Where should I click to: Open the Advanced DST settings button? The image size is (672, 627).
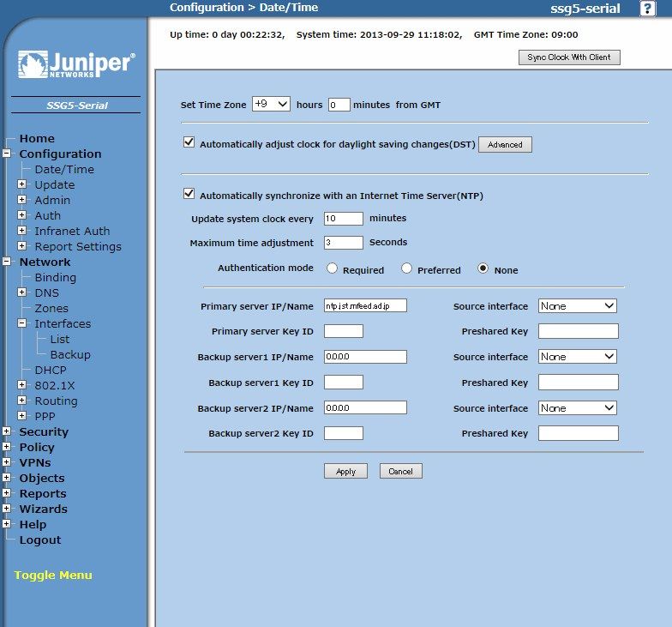(x=505, y=144)
